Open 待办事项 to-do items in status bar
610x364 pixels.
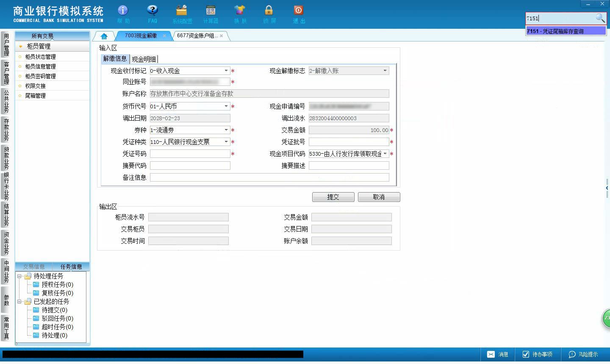(x=537, y=354)
